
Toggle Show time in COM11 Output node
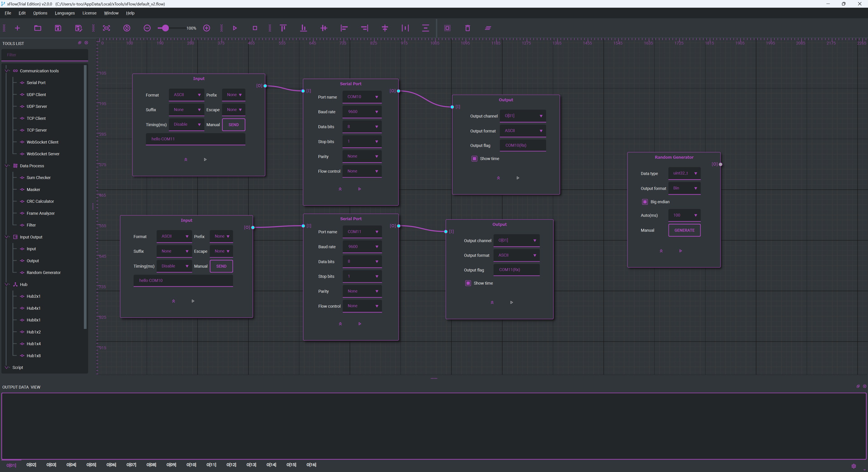[x=468, y=283]
